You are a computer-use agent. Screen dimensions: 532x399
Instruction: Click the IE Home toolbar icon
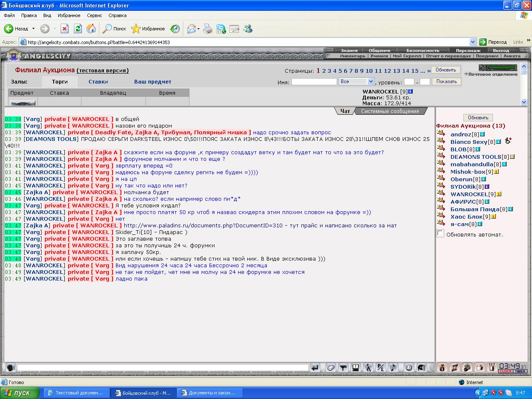coord(91,29)
